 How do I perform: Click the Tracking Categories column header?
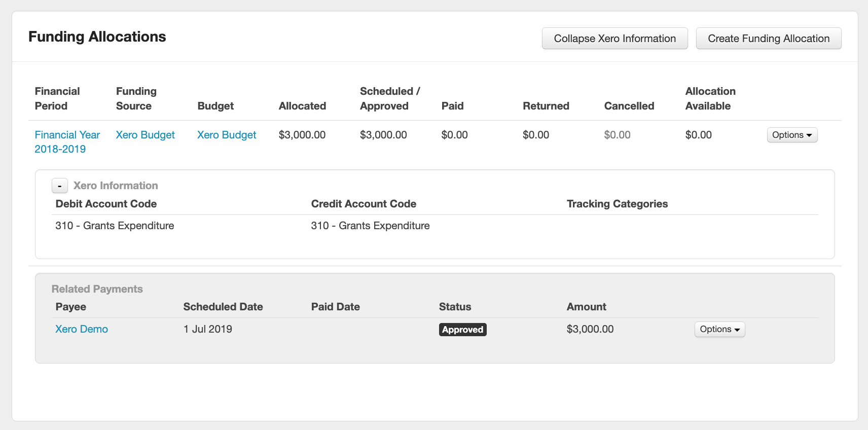tap(617, 204)
